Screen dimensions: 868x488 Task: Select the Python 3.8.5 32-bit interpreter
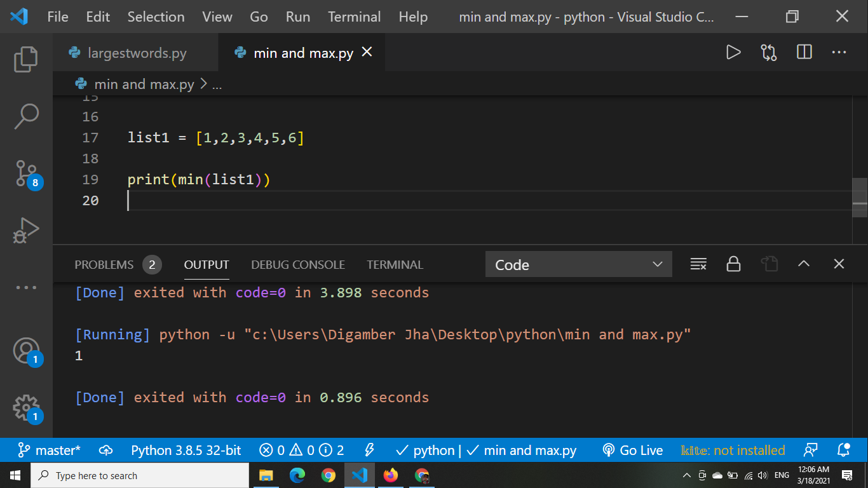185,451
